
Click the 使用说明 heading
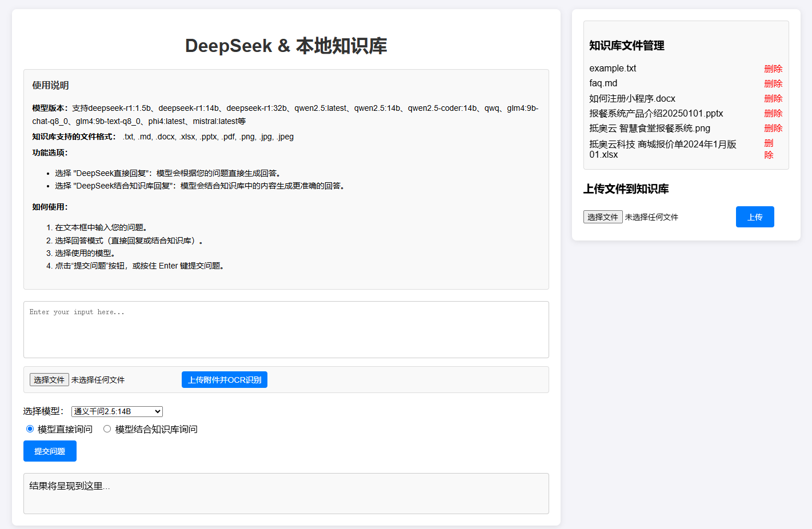point(50,85)
